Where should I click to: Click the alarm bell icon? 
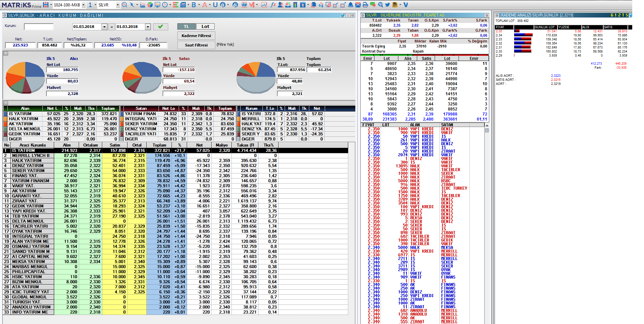tap(351, 5)
